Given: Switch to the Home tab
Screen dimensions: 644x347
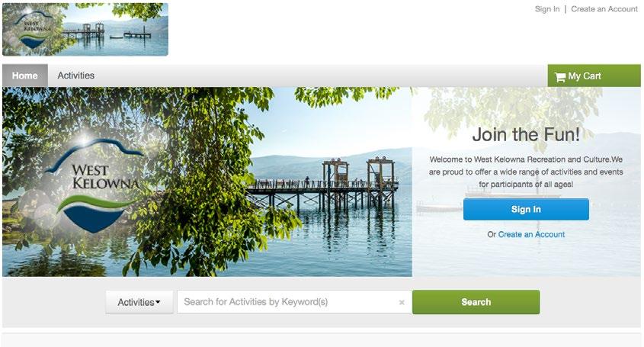Looking at the screenshot, I should (25, 76).
